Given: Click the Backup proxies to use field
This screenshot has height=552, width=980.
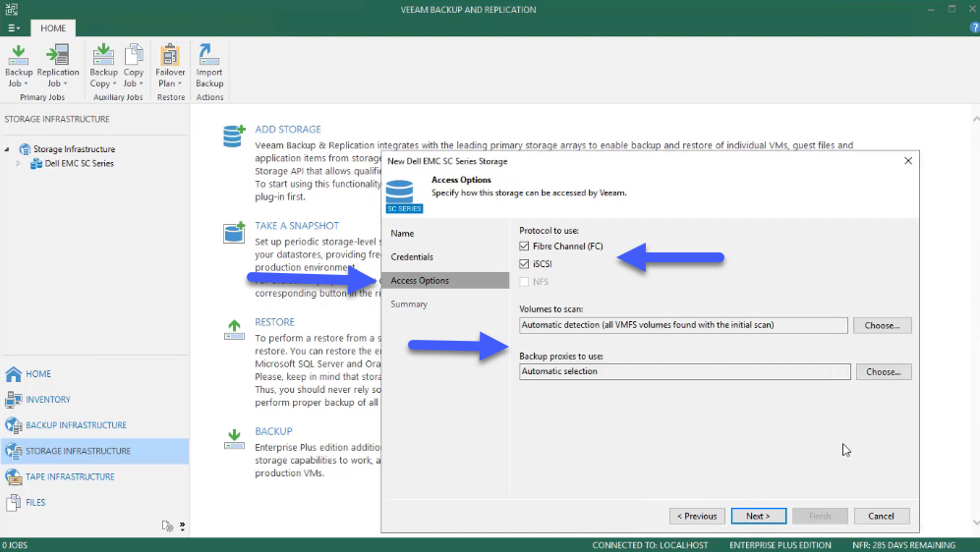Looking at the screenshot, I should pos(684,371).
